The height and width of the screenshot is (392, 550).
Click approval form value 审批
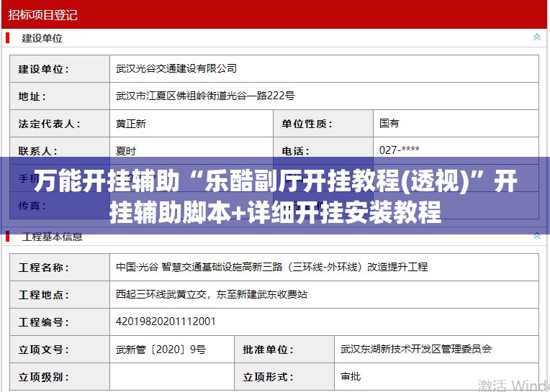click(351, 376)
